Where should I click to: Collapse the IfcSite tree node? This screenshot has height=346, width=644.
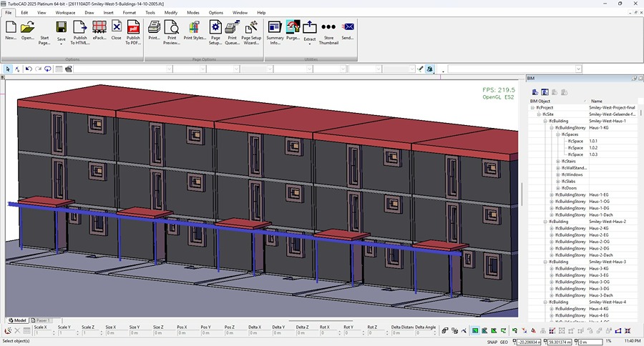click(x=539, y=114)
